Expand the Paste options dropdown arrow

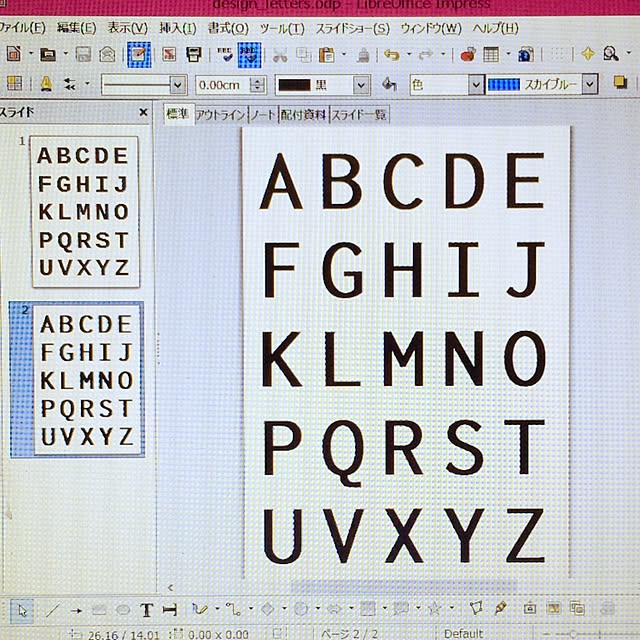pyautogui.click(x=344, y=54)
